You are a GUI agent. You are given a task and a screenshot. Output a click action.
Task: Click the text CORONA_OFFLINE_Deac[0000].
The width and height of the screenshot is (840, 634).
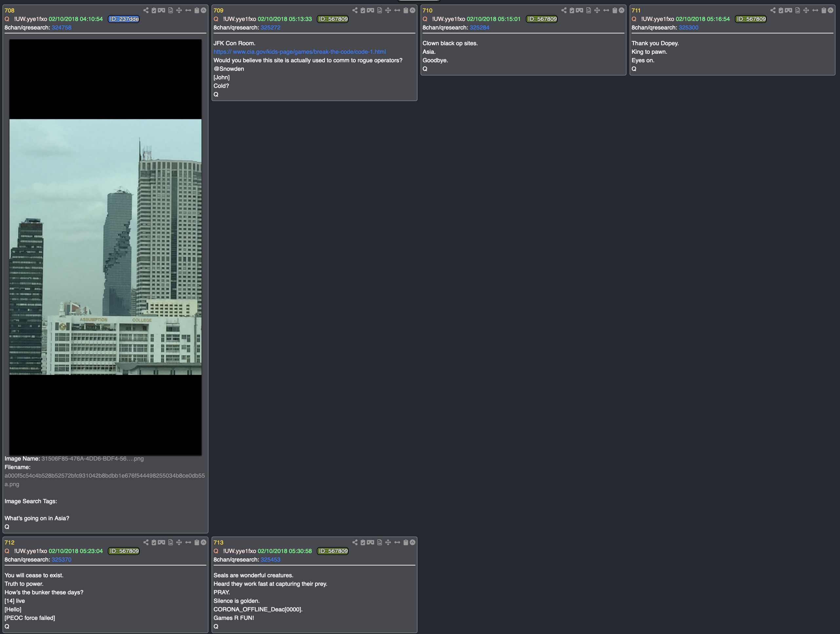click(x=258, y=609)
